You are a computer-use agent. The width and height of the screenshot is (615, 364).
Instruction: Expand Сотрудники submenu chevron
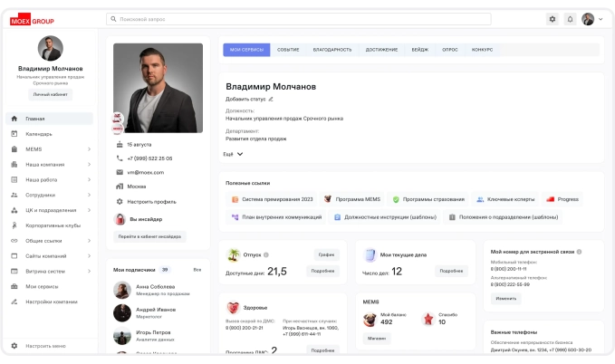pos(89,195)
